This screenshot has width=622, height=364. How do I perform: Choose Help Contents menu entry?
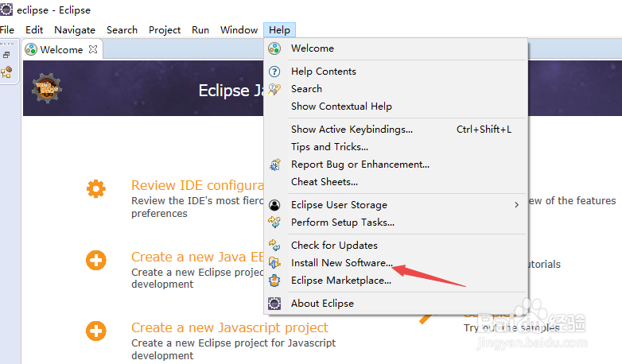396,72
